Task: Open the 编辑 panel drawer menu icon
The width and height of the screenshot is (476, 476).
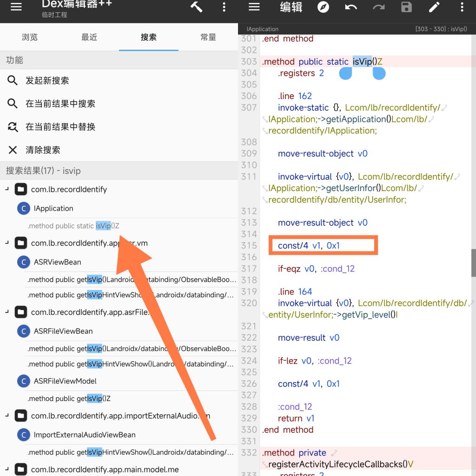Action: 254,7
